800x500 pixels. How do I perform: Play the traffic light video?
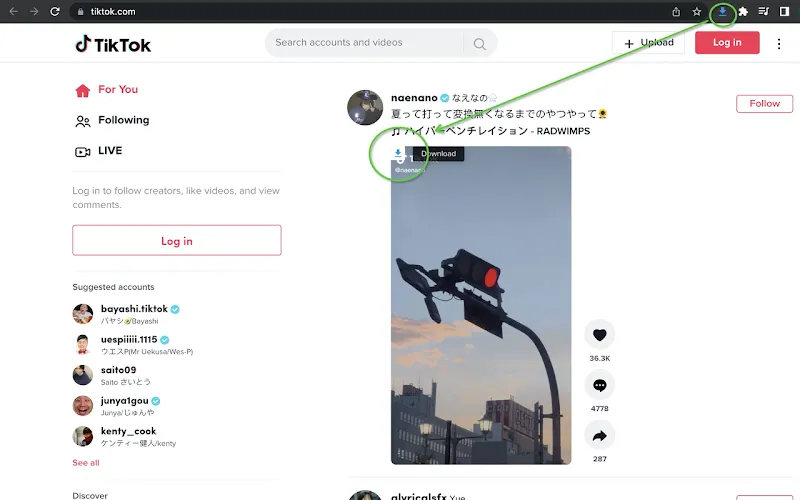tap(481, 305)
